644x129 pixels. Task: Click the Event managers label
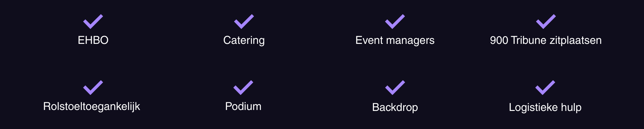coord(395,40)
